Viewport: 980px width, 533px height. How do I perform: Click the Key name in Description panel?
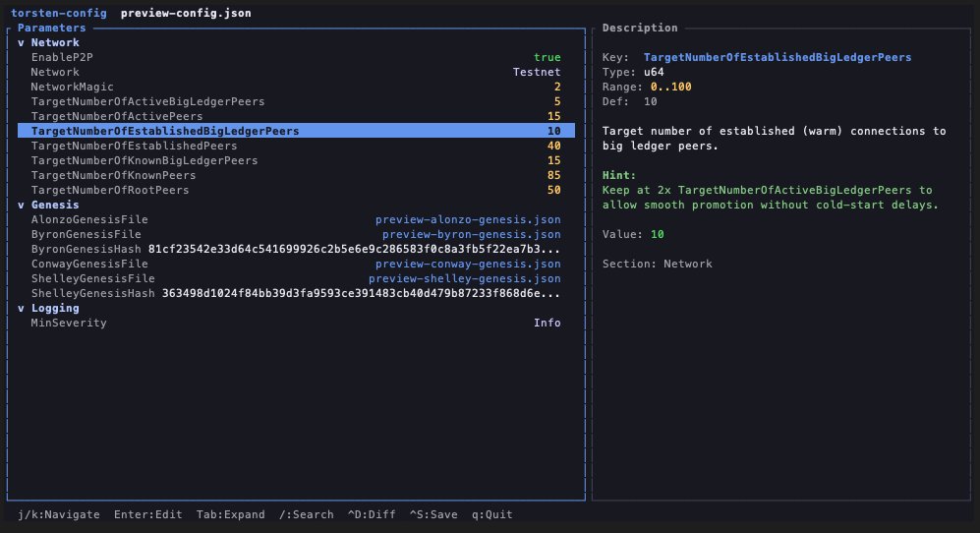pyautogui.click(x=778, y=57)
